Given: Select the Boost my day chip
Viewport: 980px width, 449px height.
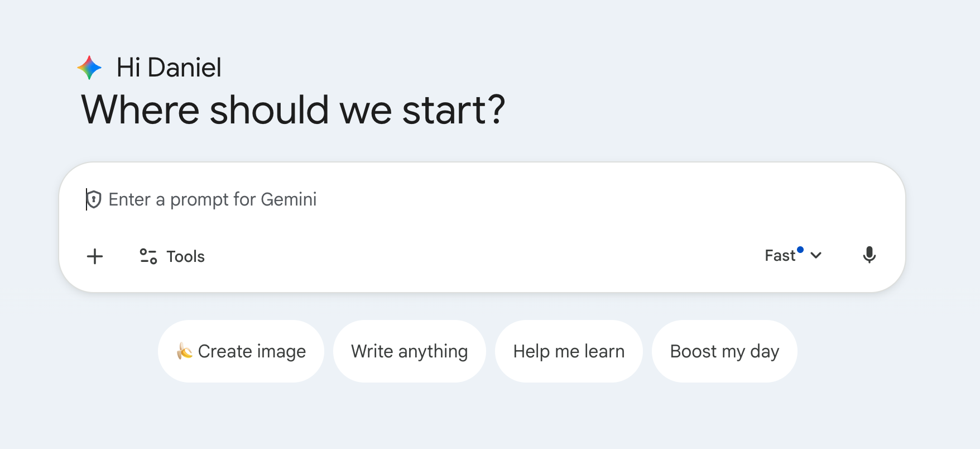Looking at the screenshot, I should 724,351.
